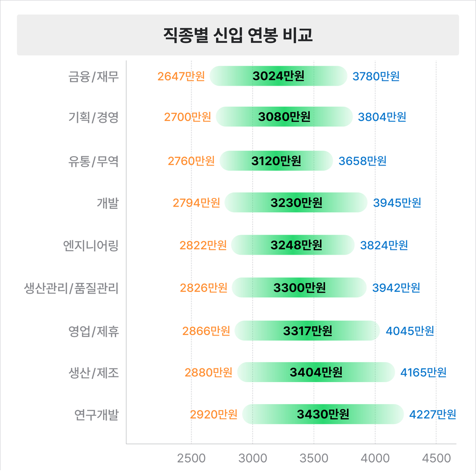Select the 유통/무역 job category label
This screenshot has height=474, width=476.
[x=93, y=161]
